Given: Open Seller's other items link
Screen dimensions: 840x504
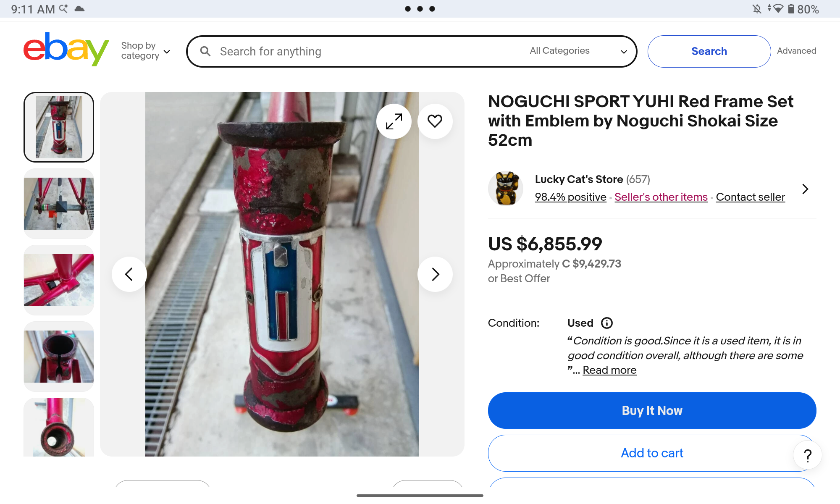Looking at the screenshot, I should tap(661, 197).
